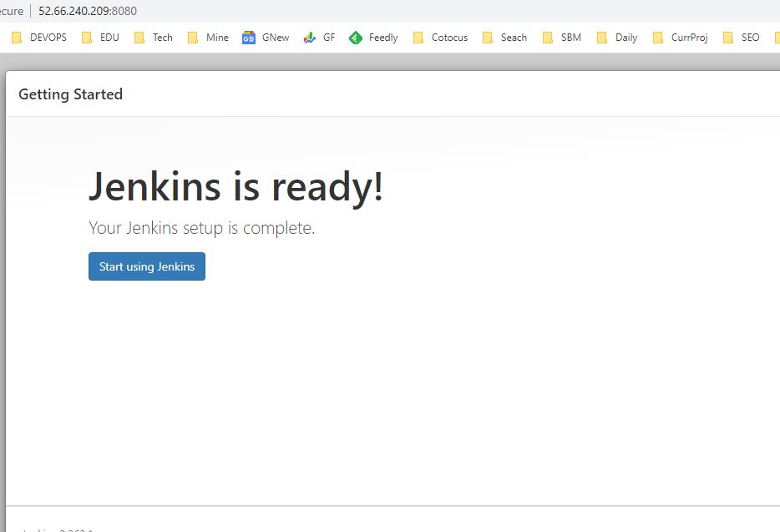Click the Getting Started dialog title
780x532 pixels.
coord(70,94)
